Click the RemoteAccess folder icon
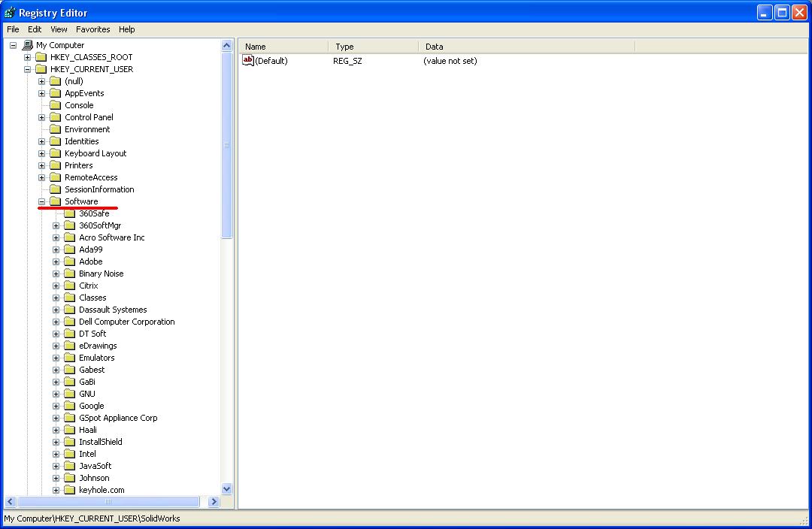The height and width of the screenshot is (529, 812). pyautogui.click(x=56, y=177)
